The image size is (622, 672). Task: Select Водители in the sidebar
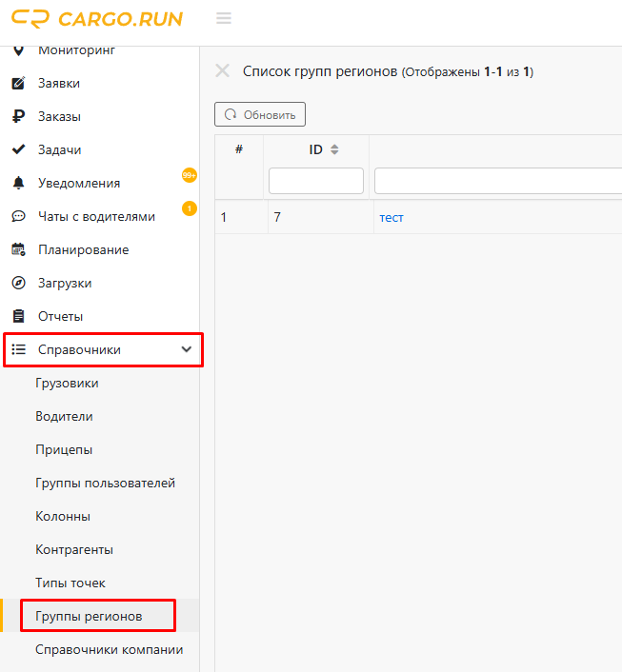tap(64, 417)
